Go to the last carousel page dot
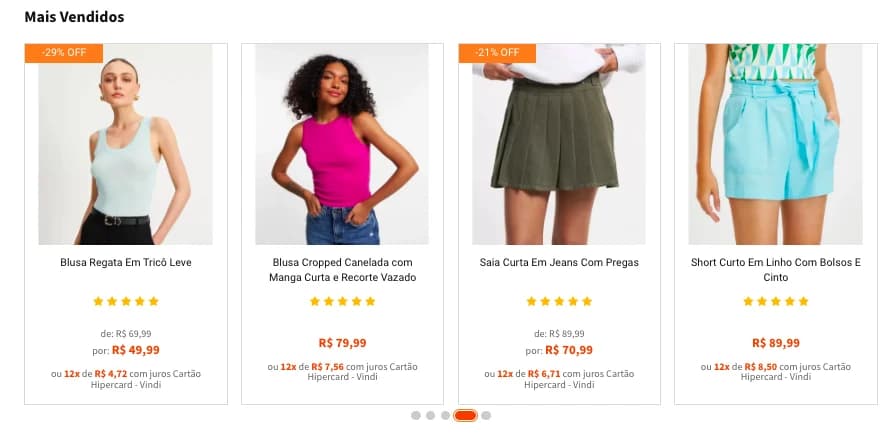 click(486, 416)
